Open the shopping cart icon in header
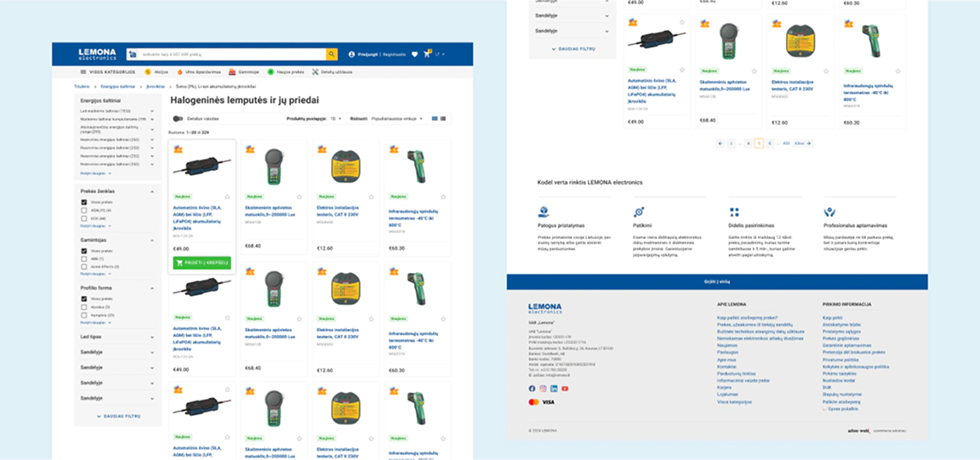This screenshot has width=980, height=460. 427,54
